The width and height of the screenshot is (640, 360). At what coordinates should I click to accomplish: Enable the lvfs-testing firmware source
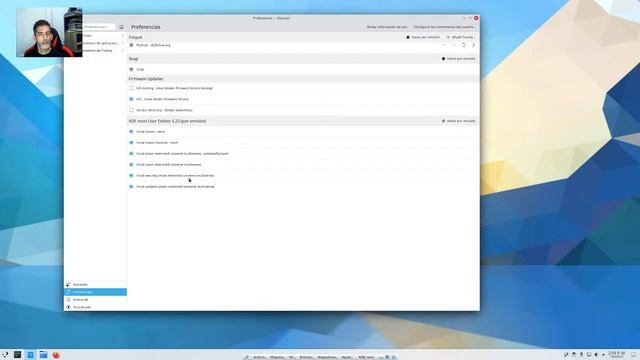click(131, 88)
